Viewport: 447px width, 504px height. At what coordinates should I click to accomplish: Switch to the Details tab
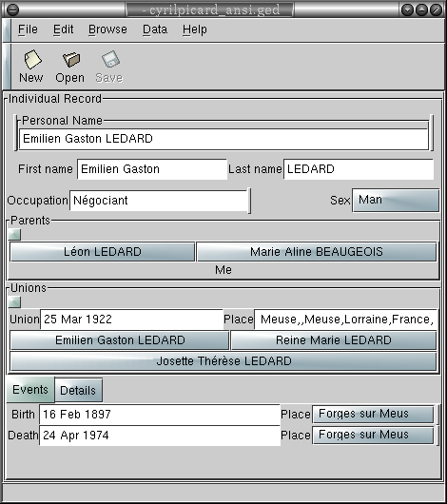pyautogui.click(x=79, y=390)
